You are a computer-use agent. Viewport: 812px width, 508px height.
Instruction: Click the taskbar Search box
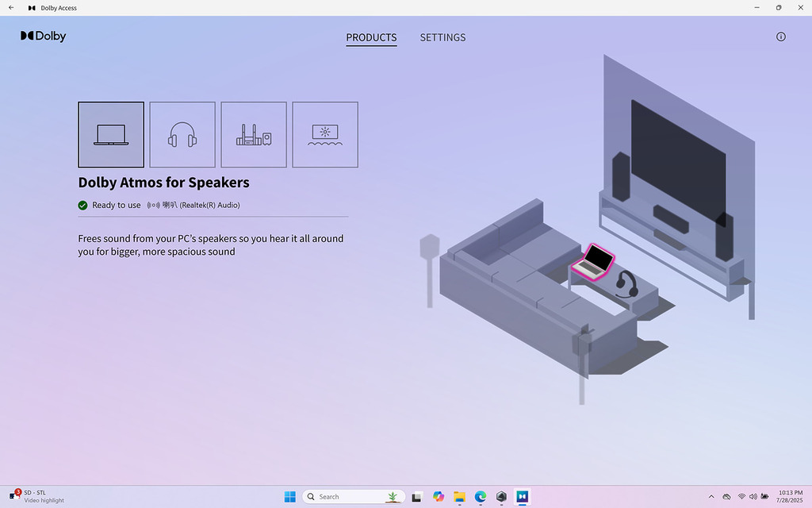click(x=354, y=497)
